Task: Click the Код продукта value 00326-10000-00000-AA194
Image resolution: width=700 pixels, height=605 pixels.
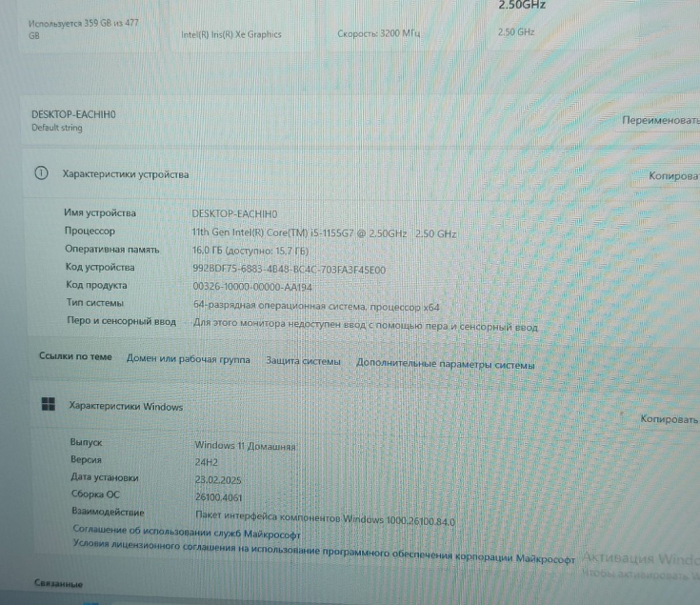Action: [x=251, y=286]
